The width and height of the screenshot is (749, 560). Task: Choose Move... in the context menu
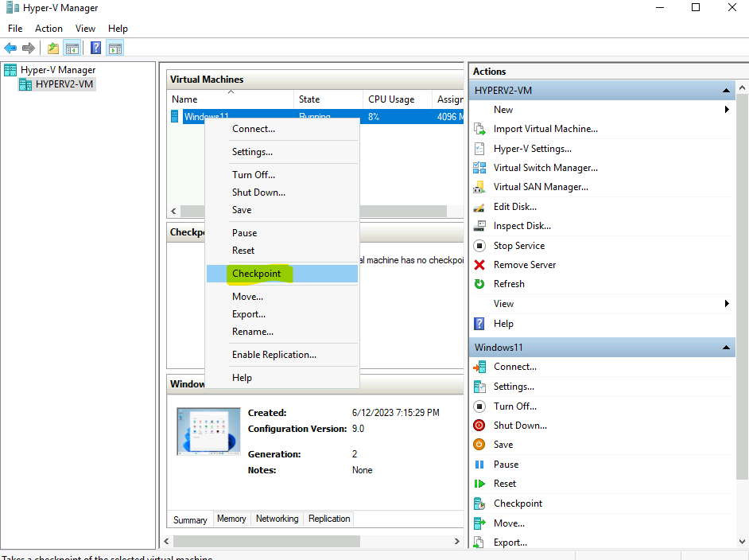[x=282, y=297]
